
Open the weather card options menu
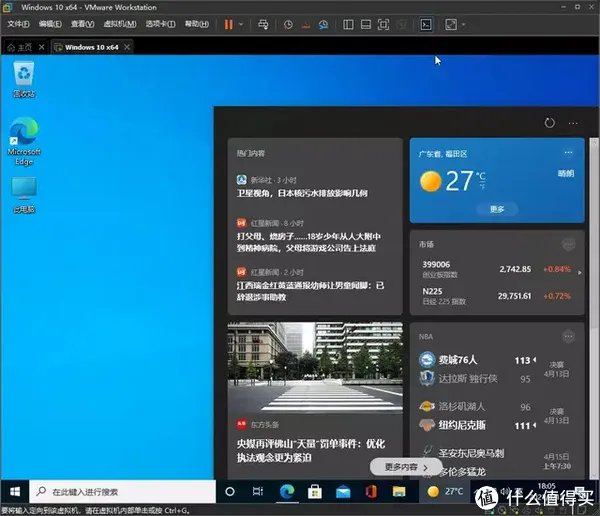point(568,152)
